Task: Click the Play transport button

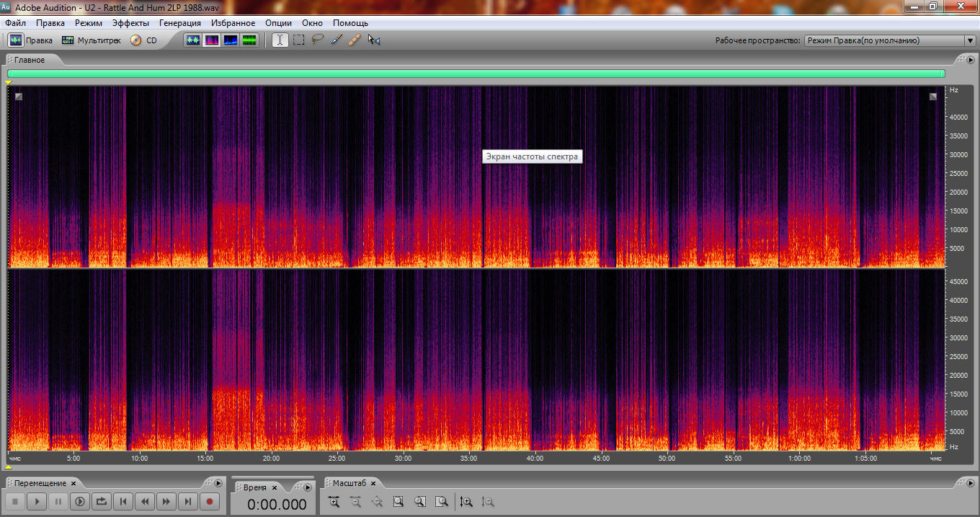Action: tap(37, 500)
